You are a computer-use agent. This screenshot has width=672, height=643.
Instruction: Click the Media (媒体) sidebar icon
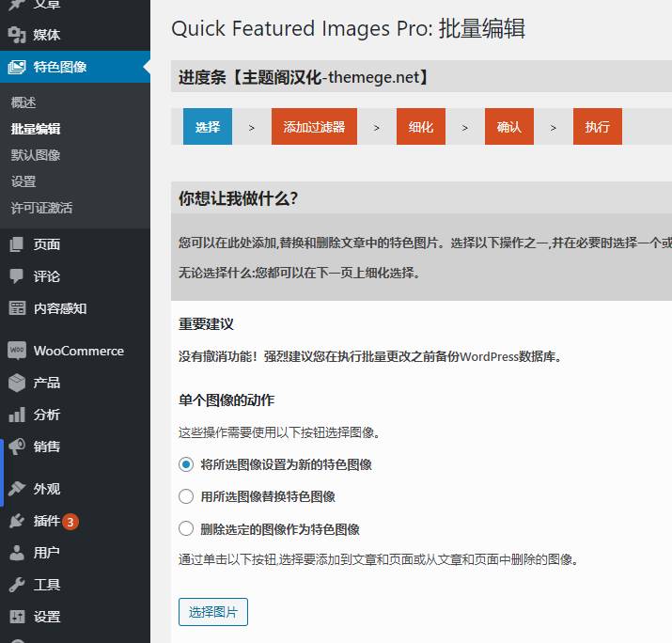coord(17,35)
